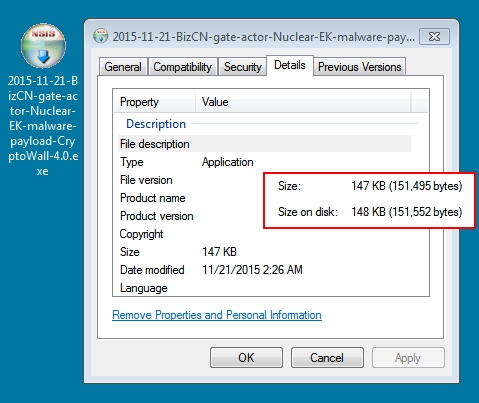This screenshot has height=403, width=479.
Task: Select the File description row
Action: [x=264, y=144]
